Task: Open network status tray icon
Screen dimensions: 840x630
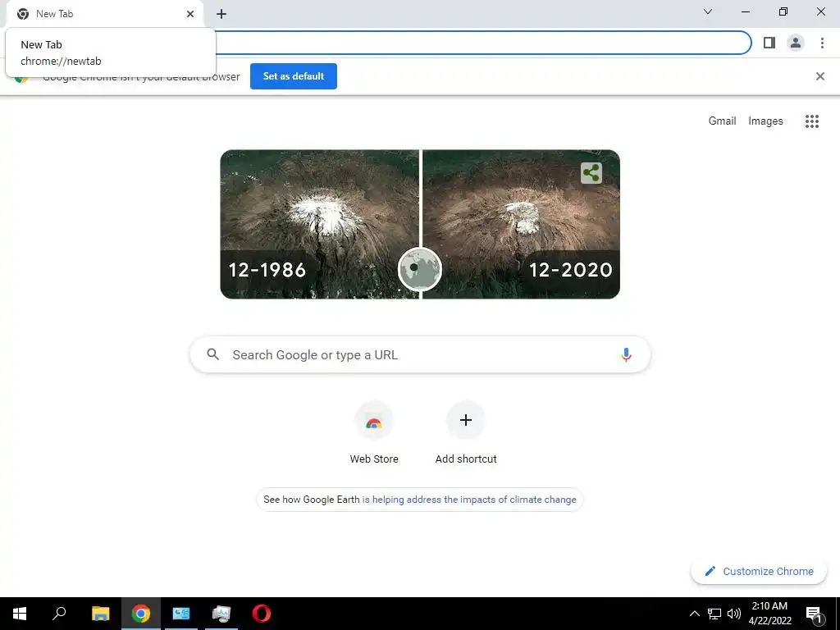Action: 714,614
